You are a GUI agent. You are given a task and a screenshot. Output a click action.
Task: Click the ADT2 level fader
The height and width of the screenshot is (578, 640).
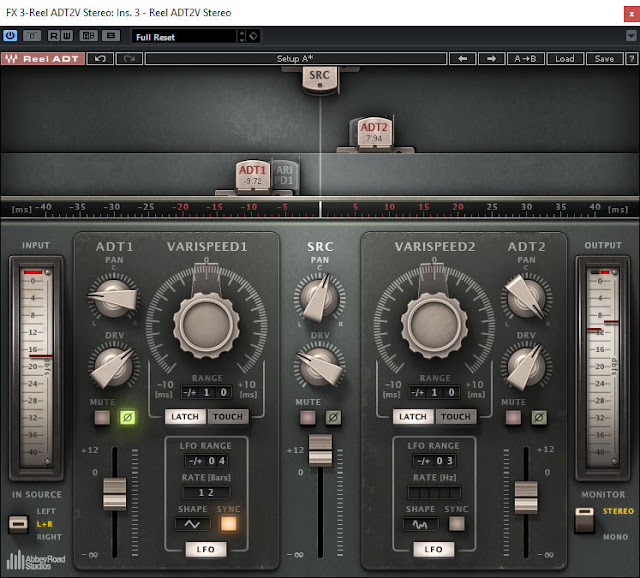click(526, 497)
